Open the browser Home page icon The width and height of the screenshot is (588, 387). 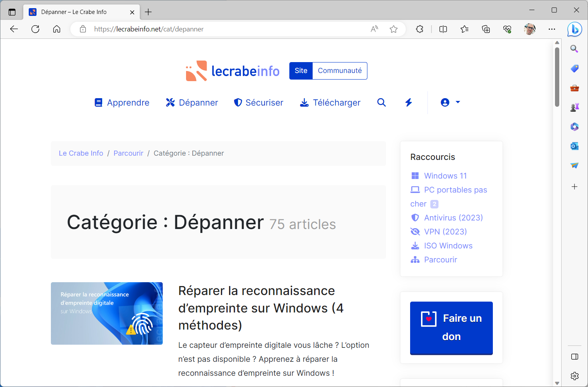[x=57, y=29]
